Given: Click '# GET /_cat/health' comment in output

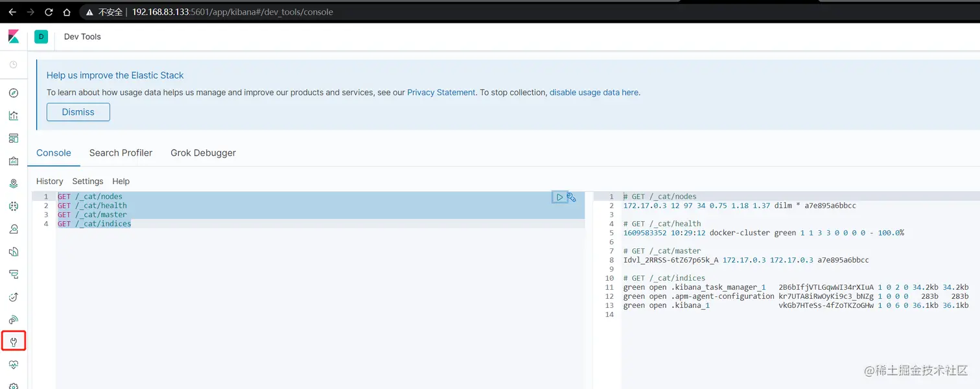Looking at the screenshot, I should click(x=662, y=224).
